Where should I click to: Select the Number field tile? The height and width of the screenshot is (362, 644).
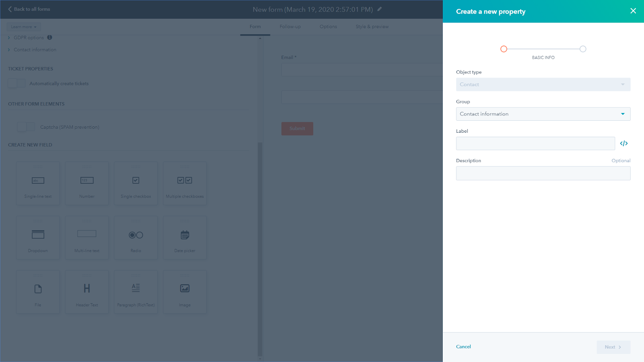tap(87, 183)
